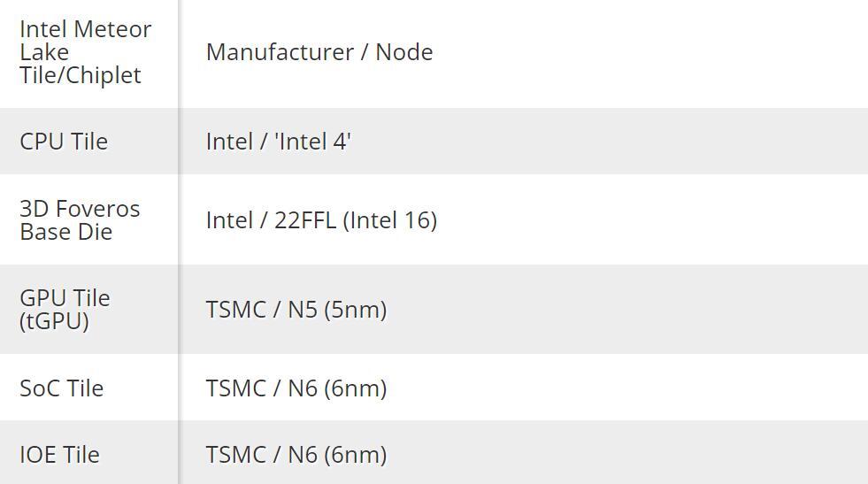Select the 'IOE Tile' row label

[x=59, y=455]
